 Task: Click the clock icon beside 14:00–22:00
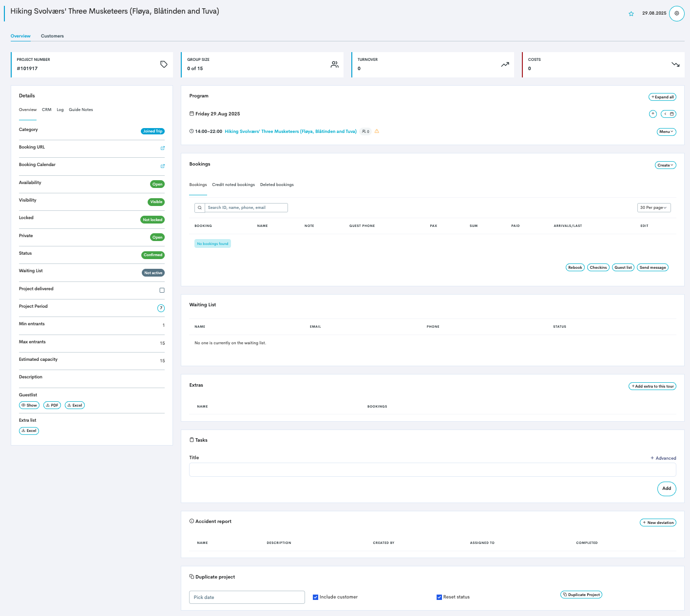click(192, 131)
